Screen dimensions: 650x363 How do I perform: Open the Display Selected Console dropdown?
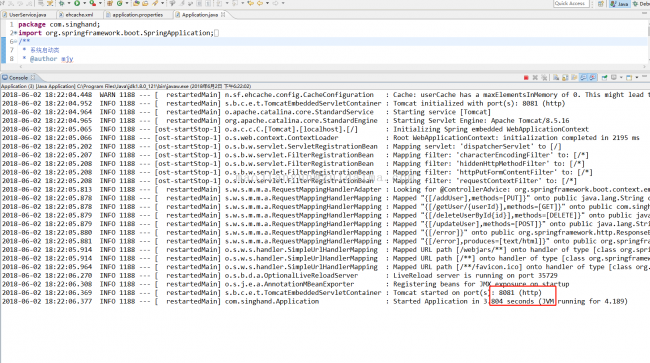[621, 78]
